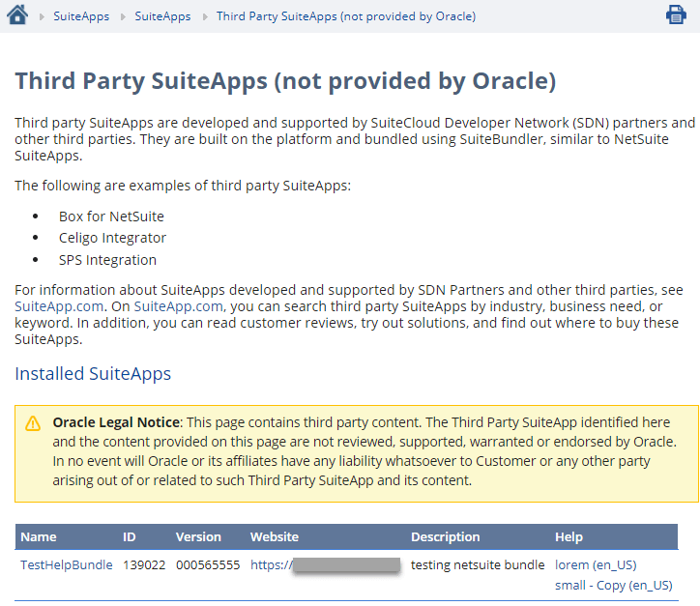Click 'testing netsuite bundle' description cell
The width and height of the screenshot is (700, 606).
(x=478, y=565)
